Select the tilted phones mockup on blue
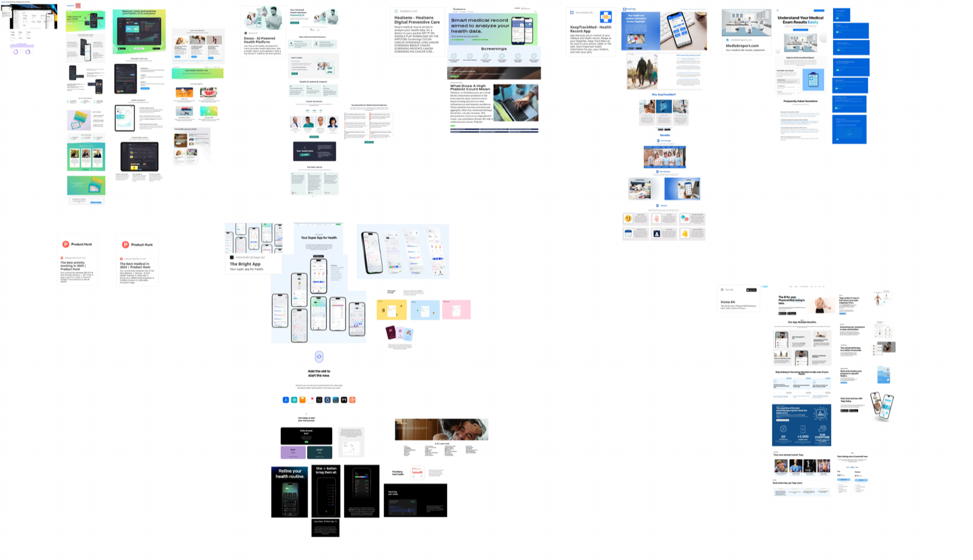Viewport: 973px width, 560px height. 403,251
